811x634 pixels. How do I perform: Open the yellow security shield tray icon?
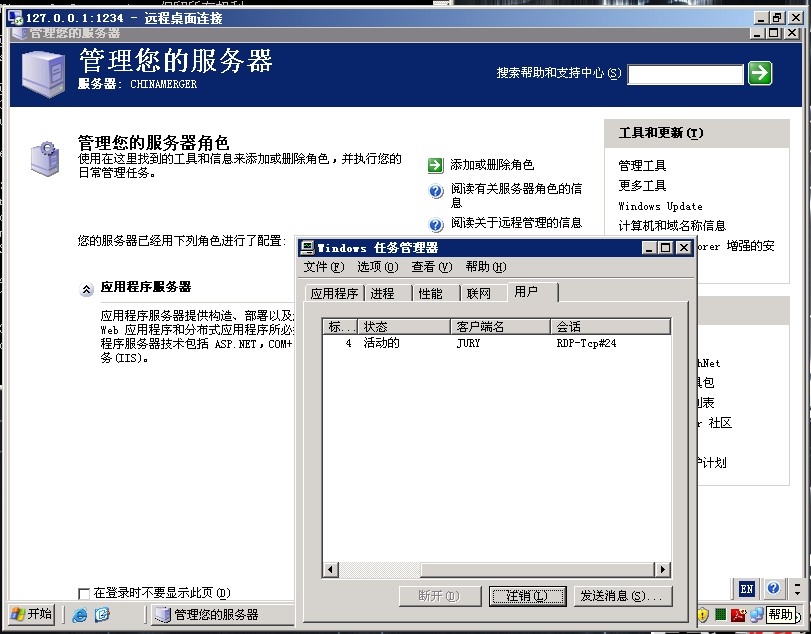pos(702,614)
